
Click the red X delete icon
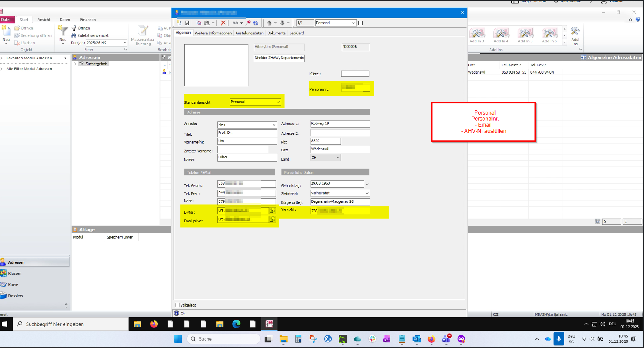click(x=223, y=23)
